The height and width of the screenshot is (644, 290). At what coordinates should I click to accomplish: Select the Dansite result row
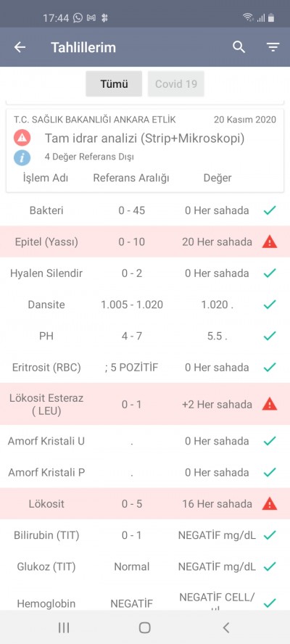(145, 305)
